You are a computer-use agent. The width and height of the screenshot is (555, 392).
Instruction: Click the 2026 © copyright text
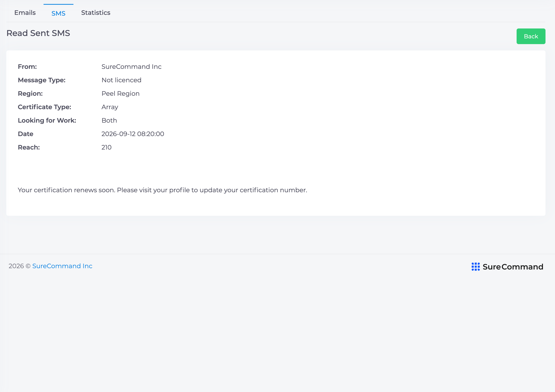[x=20, y=266]
